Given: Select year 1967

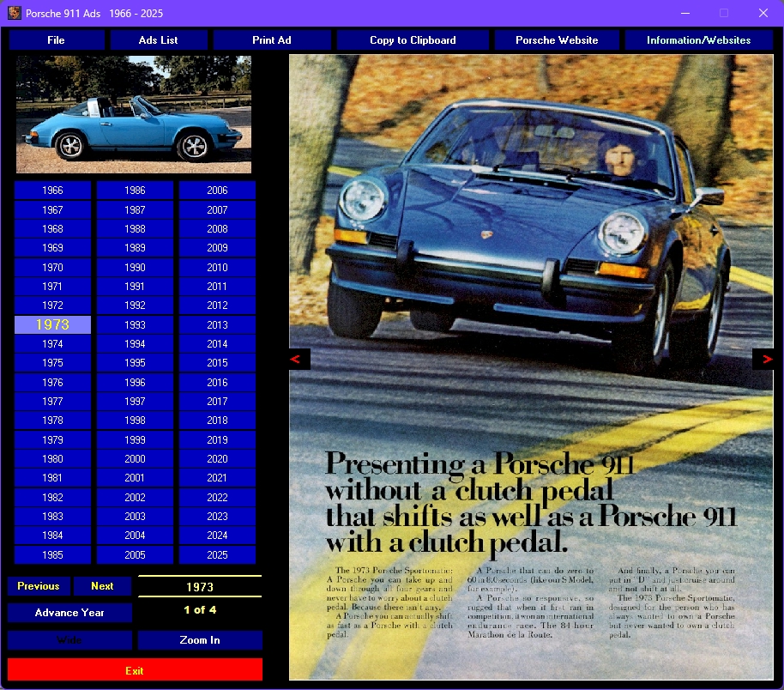Looking at the screenshot, I should coord(52,209).
